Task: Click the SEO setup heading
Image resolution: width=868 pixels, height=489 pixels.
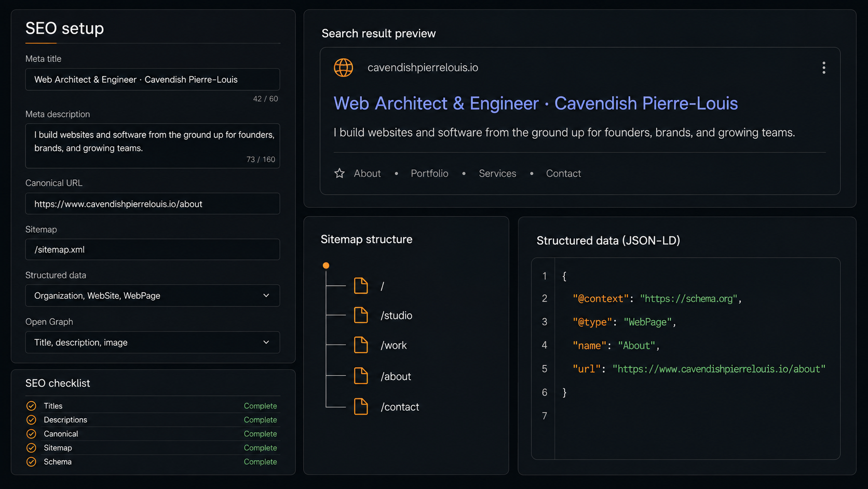Action: click(64, 28)
